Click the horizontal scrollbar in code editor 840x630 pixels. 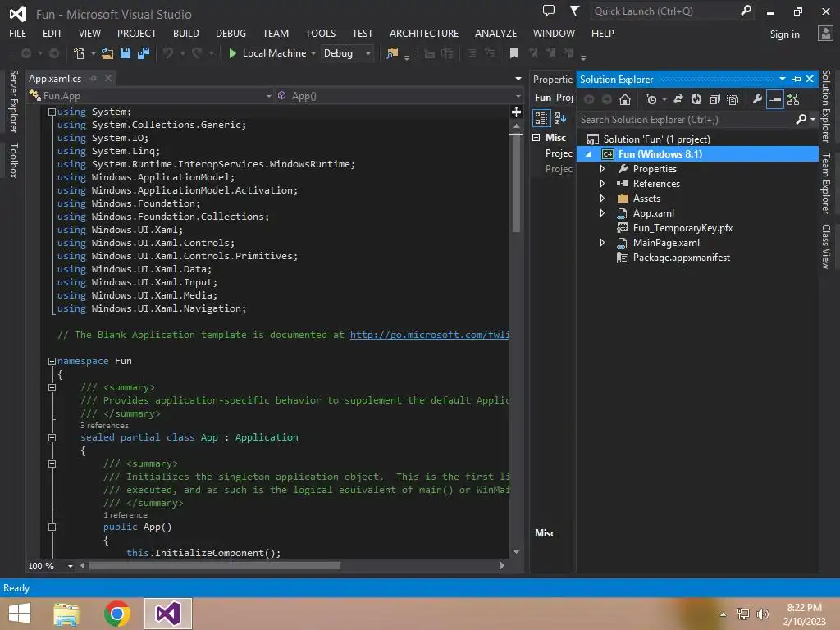pyautogui.click(x=214, y=566)
